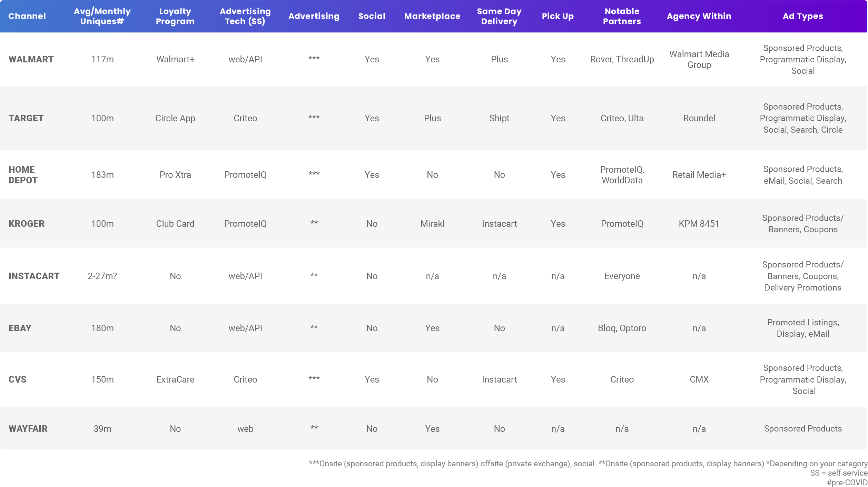This screenshot has width=868, height=487.
Task: Select the INSTACART row label
Action: pos(34,276)
